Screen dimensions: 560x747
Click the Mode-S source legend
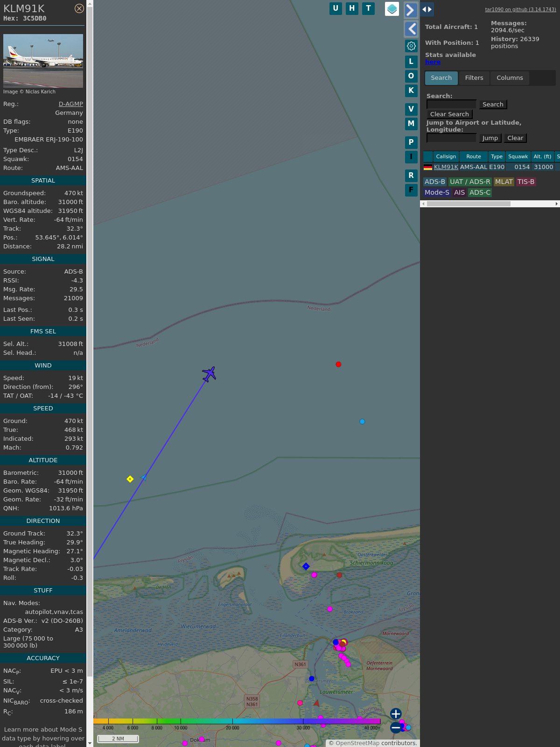[437, 192]
